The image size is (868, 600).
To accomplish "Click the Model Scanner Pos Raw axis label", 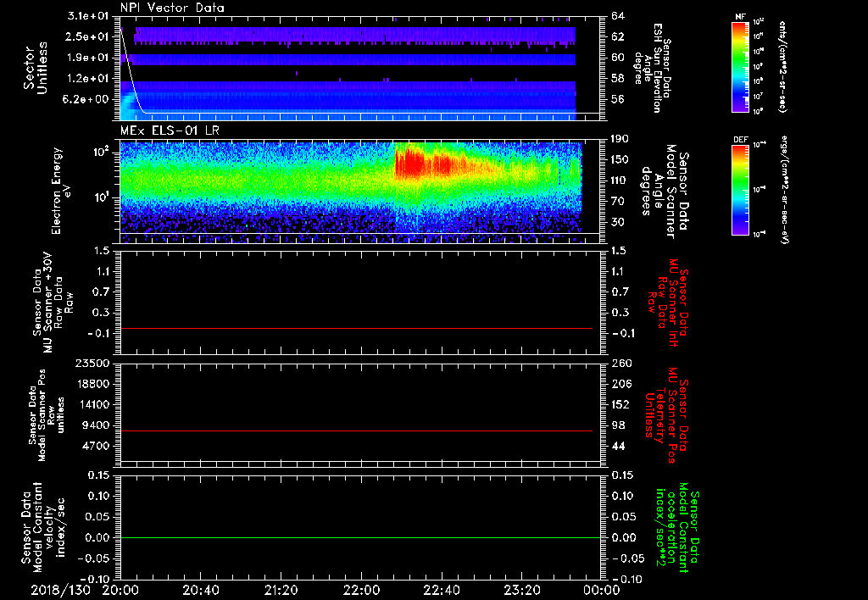I will 46,414.
